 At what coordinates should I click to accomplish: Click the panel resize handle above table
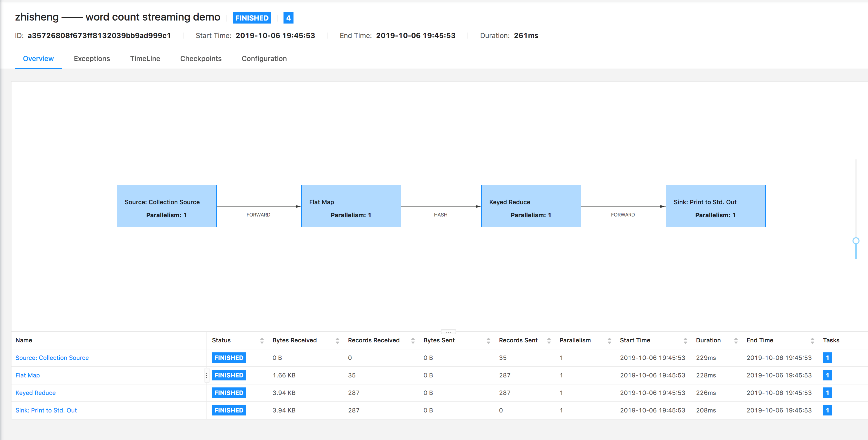click(448, 332)
